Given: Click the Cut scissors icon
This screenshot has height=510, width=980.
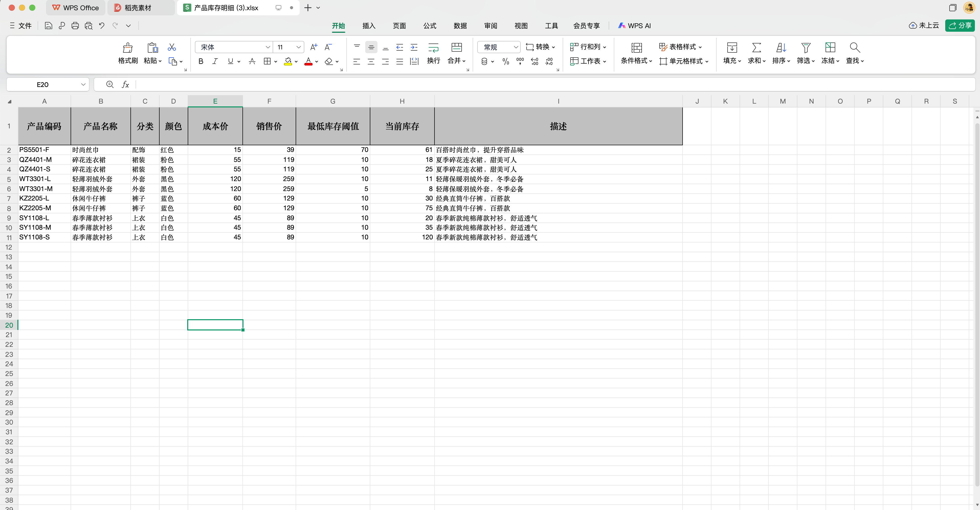Looking at the screenshot, I should 172,47.
